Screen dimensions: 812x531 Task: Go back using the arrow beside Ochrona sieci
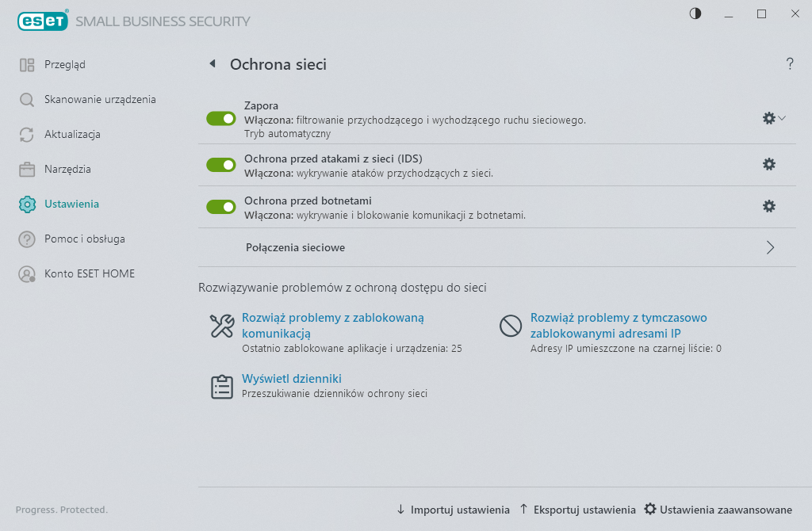(213, 63)
